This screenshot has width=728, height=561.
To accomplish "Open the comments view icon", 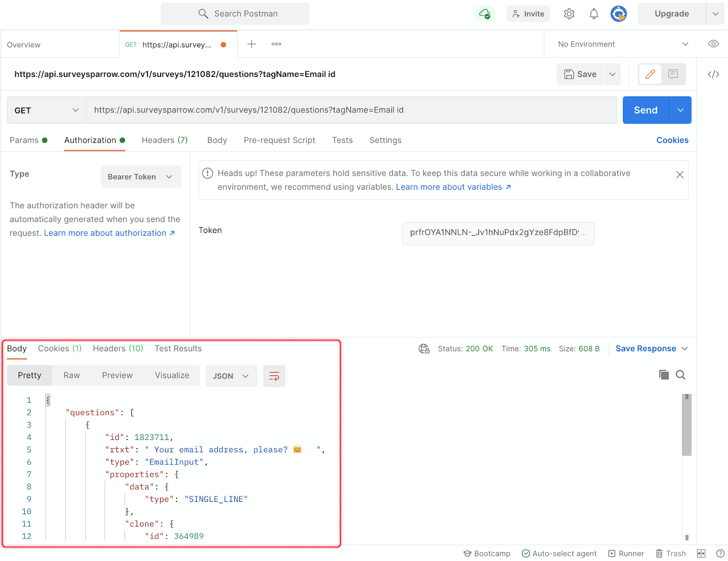I will pyautogui.click(x=673, y=74).
